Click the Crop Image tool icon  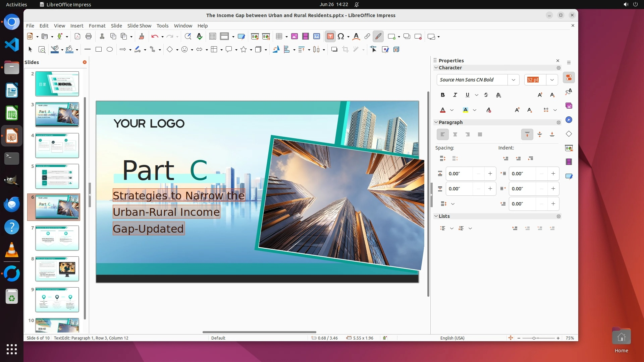(345, 50)
